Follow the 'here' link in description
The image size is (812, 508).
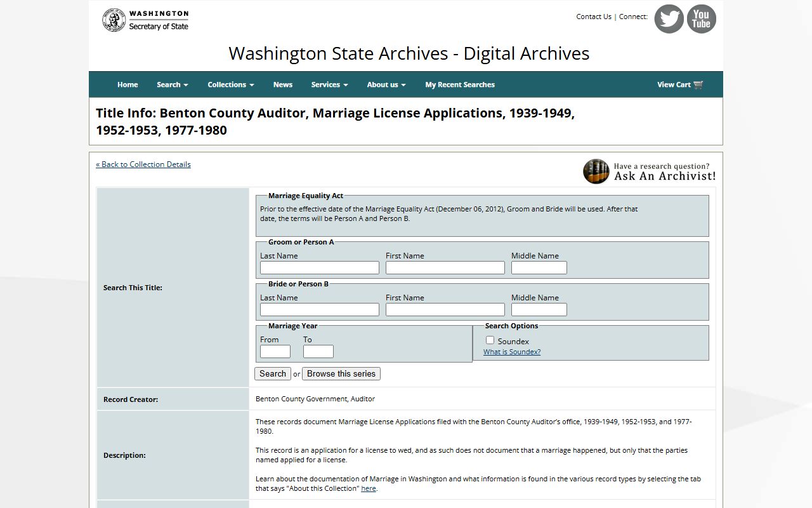click(369, 488)
